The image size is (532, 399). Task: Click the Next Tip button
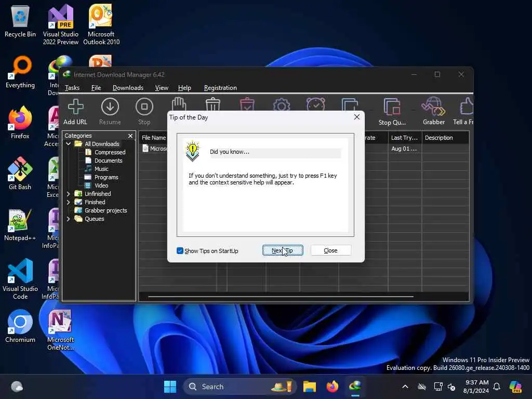[283, 250]
